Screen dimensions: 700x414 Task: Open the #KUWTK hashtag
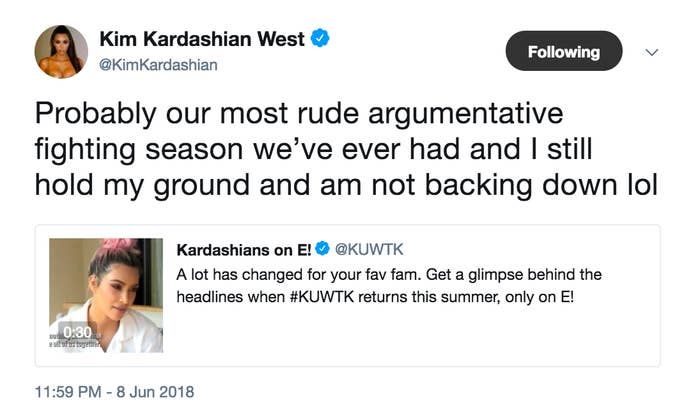[322, 297]
